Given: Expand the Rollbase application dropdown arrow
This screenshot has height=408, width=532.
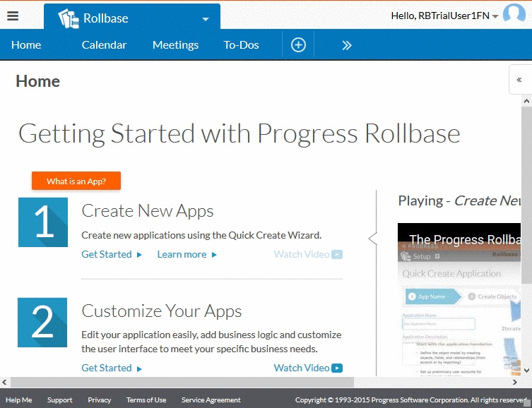Looking at the screenshot, I should (206, 19).
